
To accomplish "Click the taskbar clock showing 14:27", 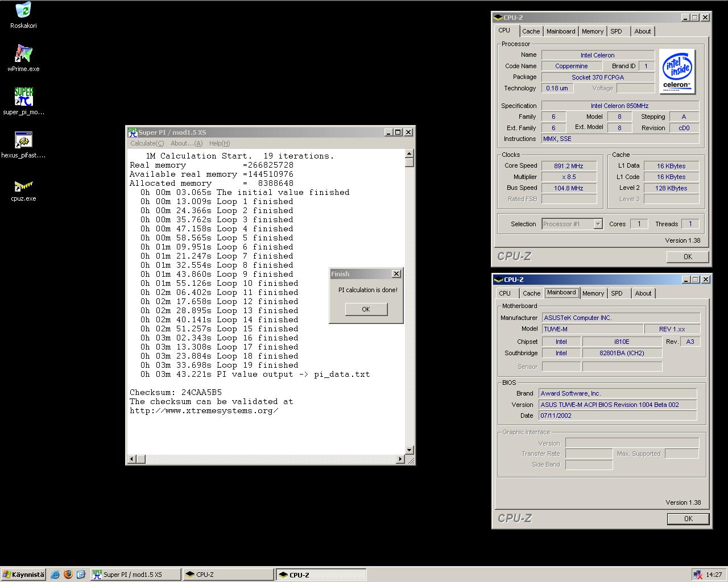I will [x=714, y=575].
